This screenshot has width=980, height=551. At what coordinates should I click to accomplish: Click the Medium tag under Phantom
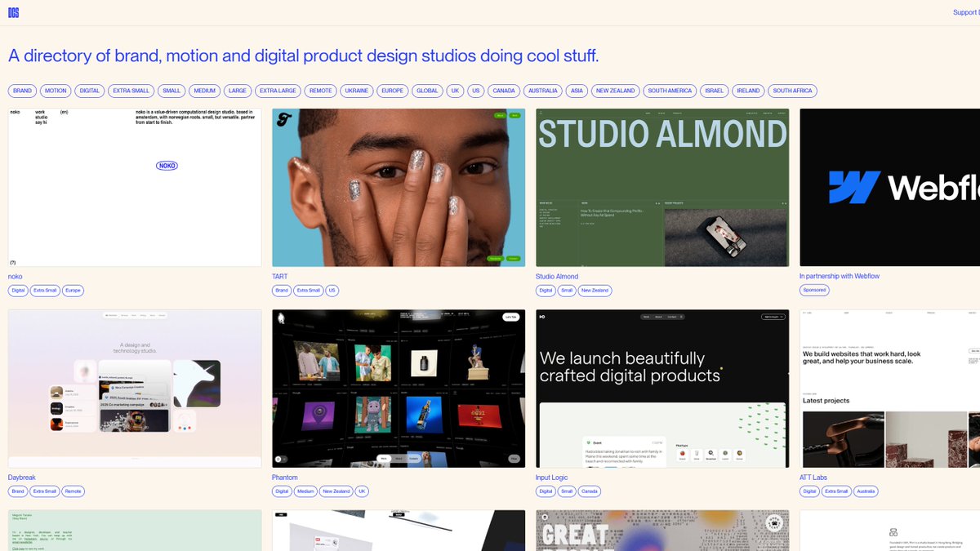pyautogui.click(x=306, y=491)
